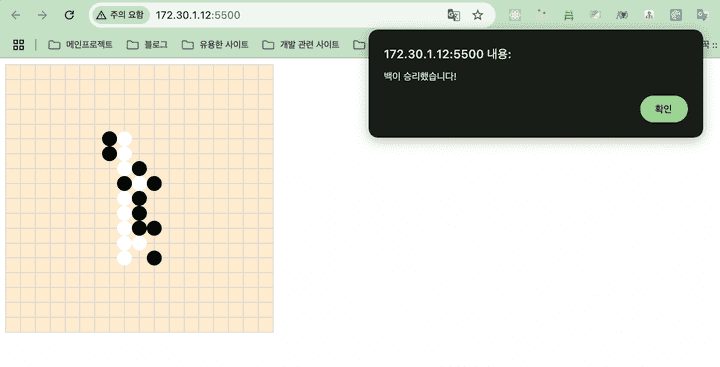Image resolution: width=720 pixels, height=367 pixels.
Task: Reload the page with the refresh icon
Action: tap(69, 15)
